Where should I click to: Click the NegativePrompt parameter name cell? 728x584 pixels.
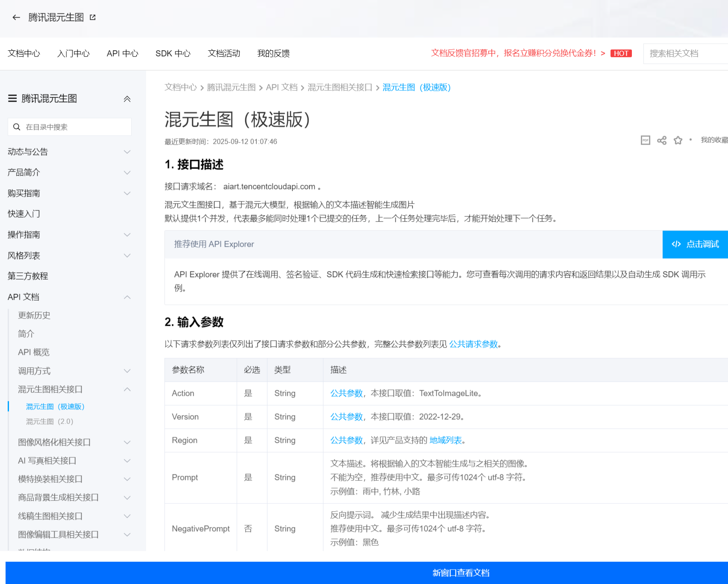(201, 529)
